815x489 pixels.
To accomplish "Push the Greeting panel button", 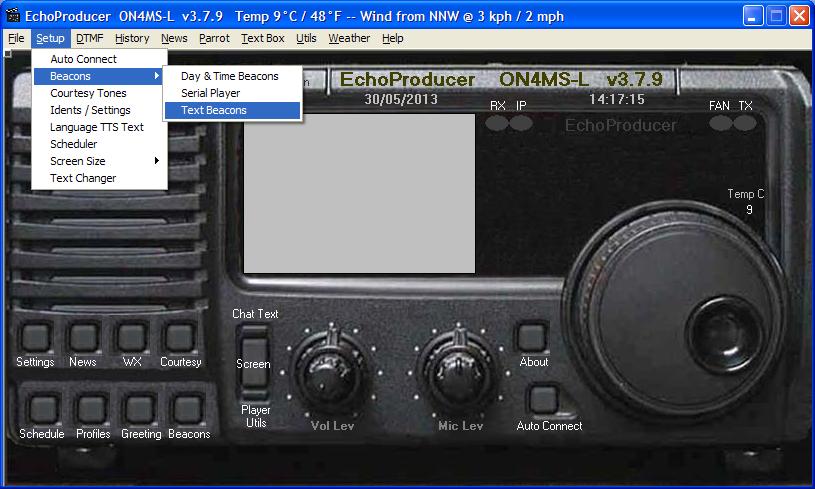I will click(140, 409).
